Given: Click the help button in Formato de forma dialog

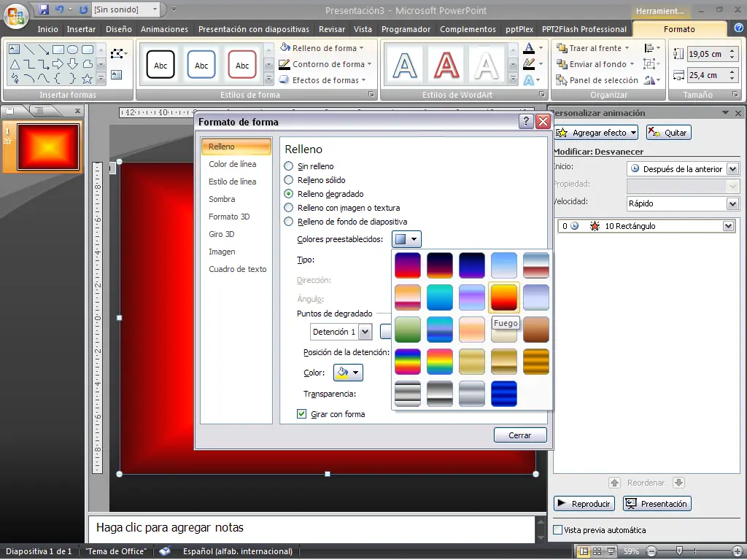Looking at the screenshot, I should point(525,122).
